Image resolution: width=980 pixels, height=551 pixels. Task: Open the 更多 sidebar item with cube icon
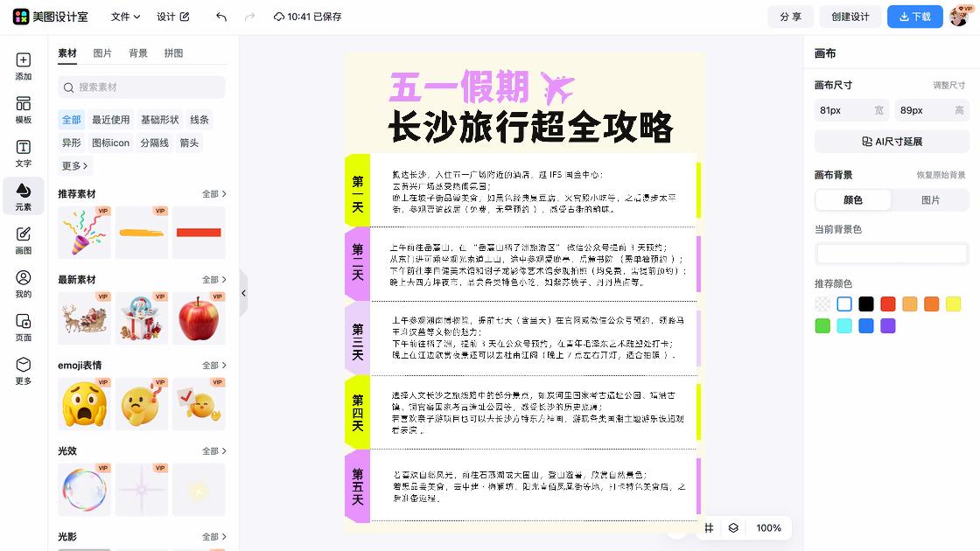[x=23, y=371]
